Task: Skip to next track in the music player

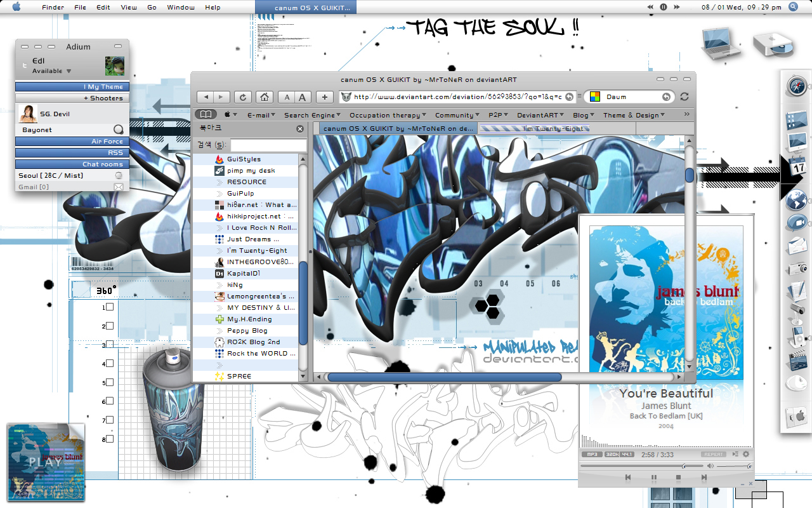Action: pos(704,477)
